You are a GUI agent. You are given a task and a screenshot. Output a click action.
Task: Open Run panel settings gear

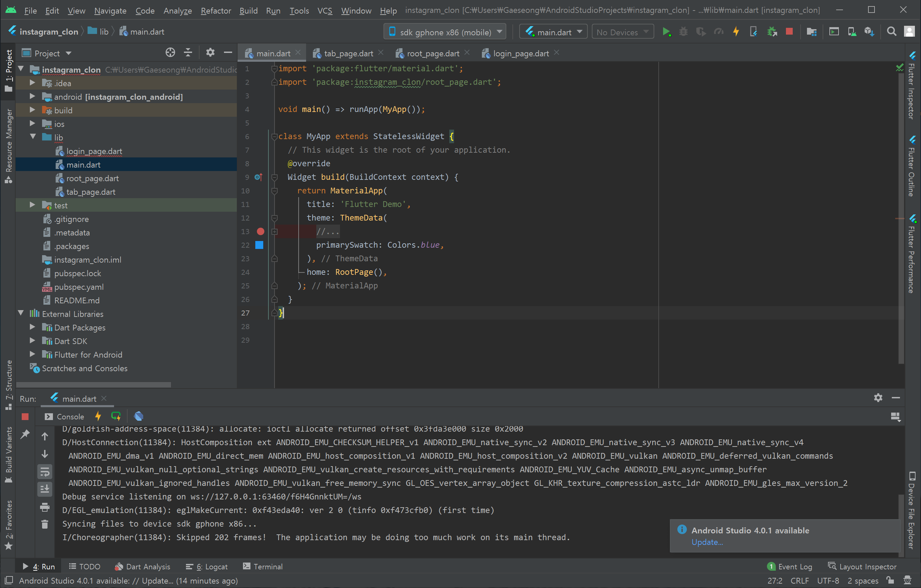click(x=878, y=398)
